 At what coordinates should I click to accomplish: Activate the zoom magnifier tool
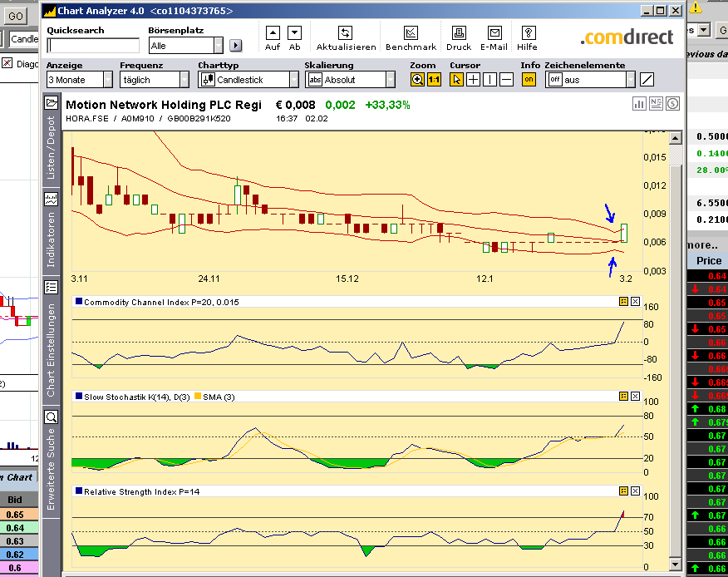[x=417, y=80]
